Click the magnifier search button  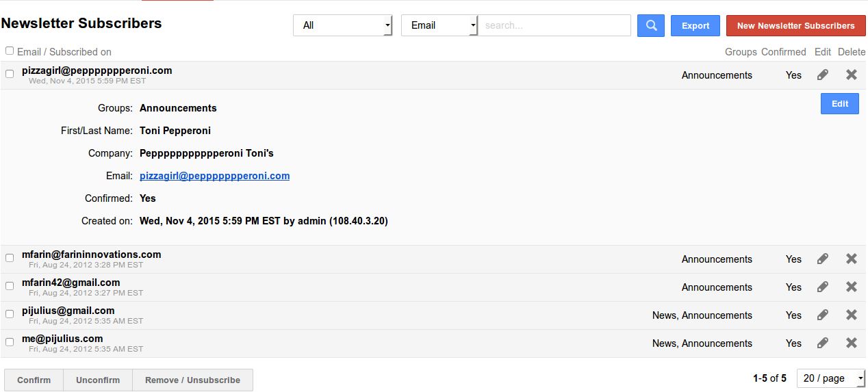[x=650, y=26]
